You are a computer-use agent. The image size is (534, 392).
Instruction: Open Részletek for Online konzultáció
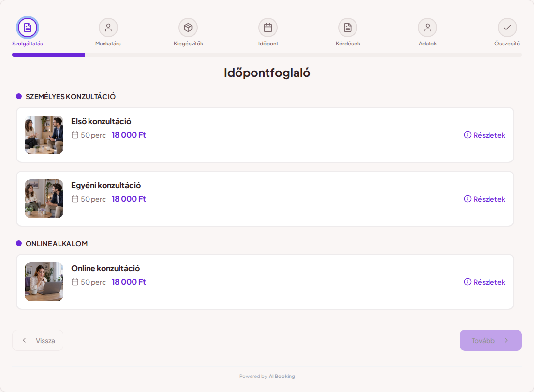[x=485, y=282]
